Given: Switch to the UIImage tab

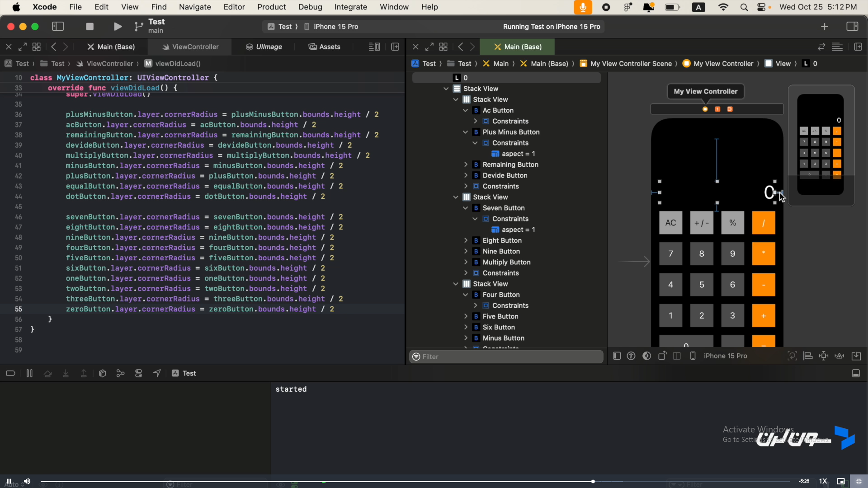Looking at the screenshot, I should [264, 47].
